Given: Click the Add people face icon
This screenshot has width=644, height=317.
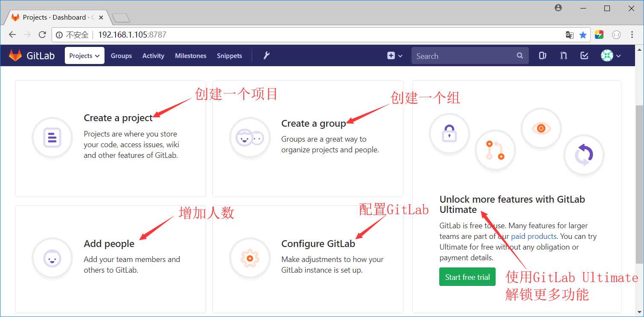Looking at the screenshot, I should coord(52,258).
